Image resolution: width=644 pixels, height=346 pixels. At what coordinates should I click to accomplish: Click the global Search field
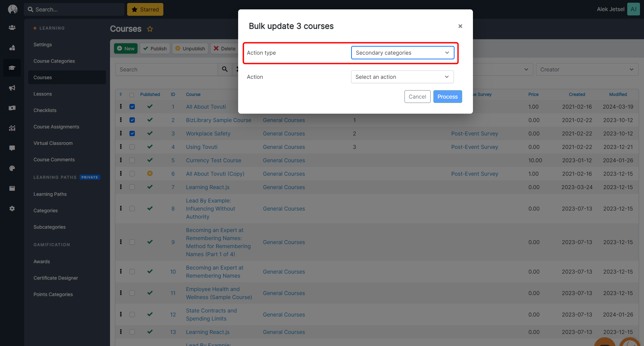pos(74,9)
